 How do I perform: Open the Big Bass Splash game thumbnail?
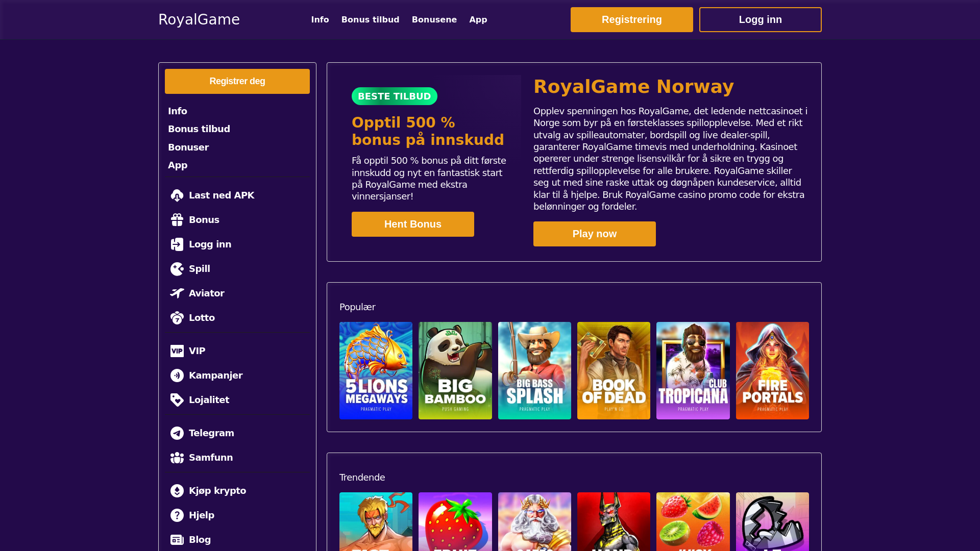(534, 370)
